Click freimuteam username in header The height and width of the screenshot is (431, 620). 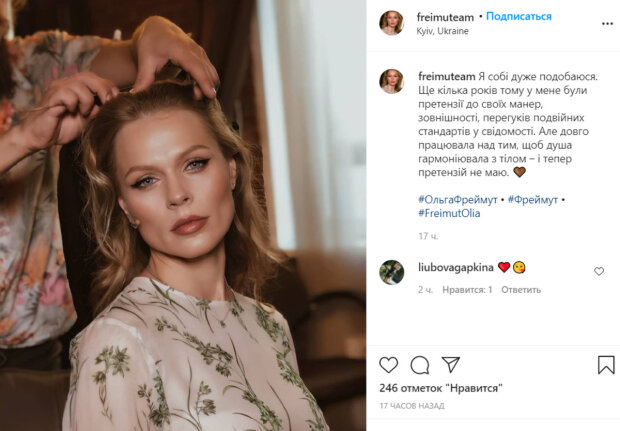(445, 17)
